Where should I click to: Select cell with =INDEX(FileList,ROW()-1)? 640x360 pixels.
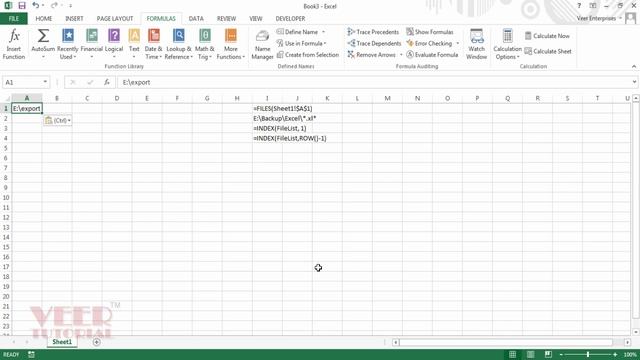(267, 138)
